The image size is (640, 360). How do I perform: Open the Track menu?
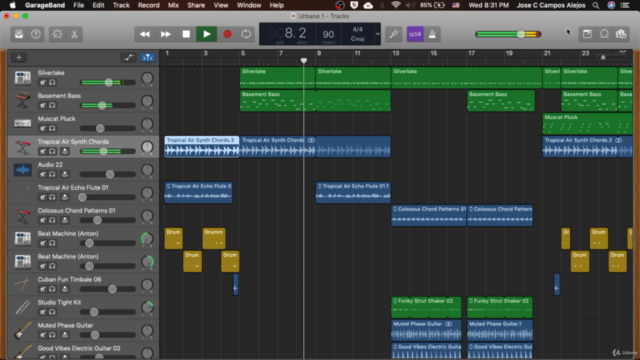click(121, 5)
